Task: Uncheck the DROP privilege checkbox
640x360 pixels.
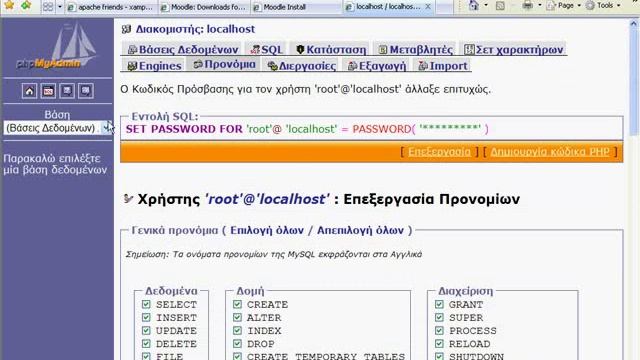Action: [237, 343]
